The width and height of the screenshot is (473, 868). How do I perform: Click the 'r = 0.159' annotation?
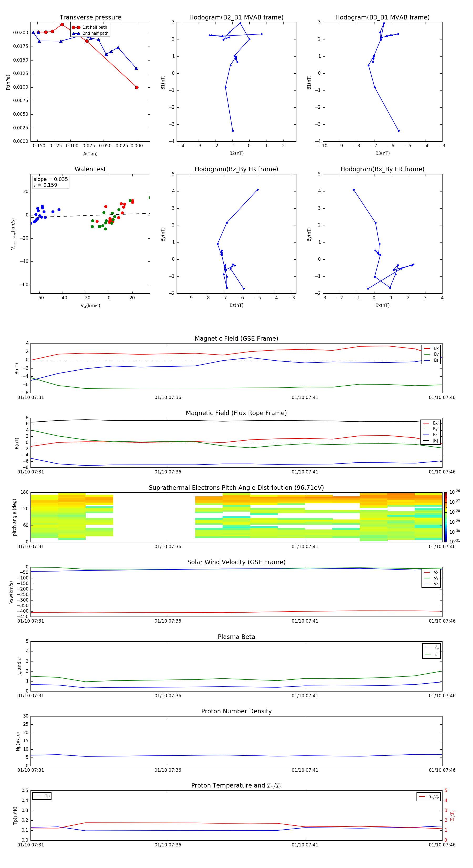coord(45,185)
